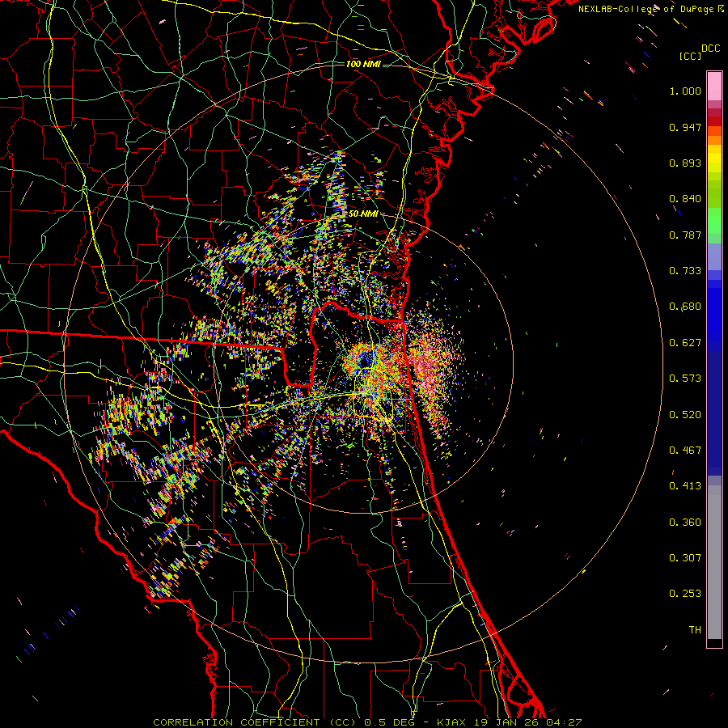Select the 0.413 scale value
Viewport: 728px width, 728px height.
pos(685,486)
